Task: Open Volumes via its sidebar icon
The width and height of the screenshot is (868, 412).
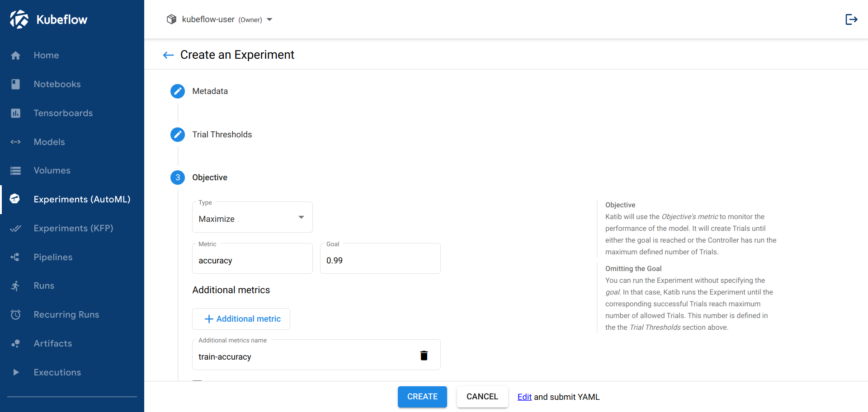Action: 16,170
